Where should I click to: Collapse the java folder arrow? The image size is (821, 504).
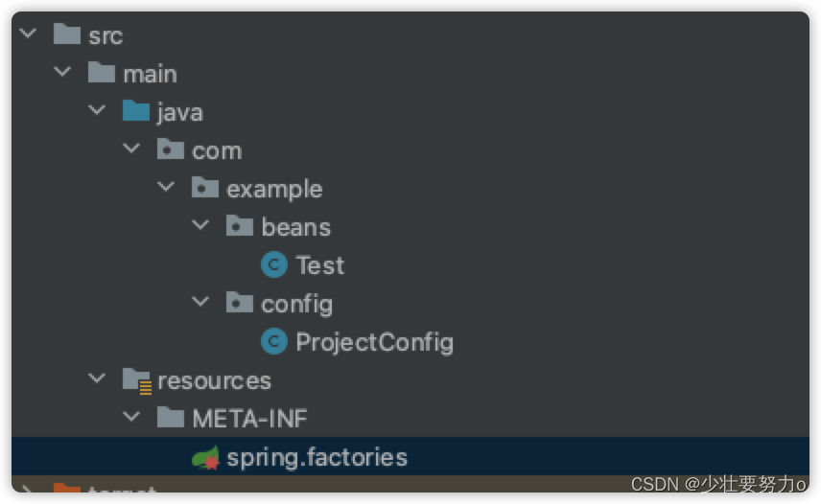(97, 111)
